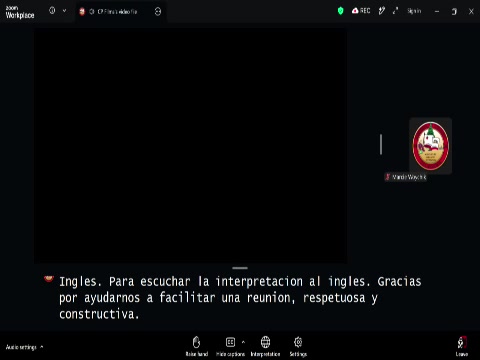Restore down the Zoom window

point(454,12)
